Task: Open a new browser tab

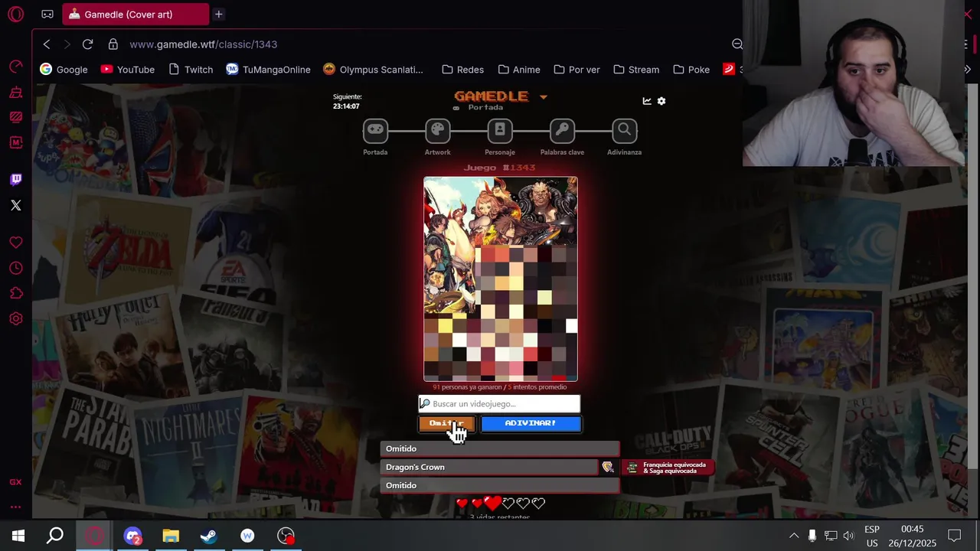Action: coord(218,15)
